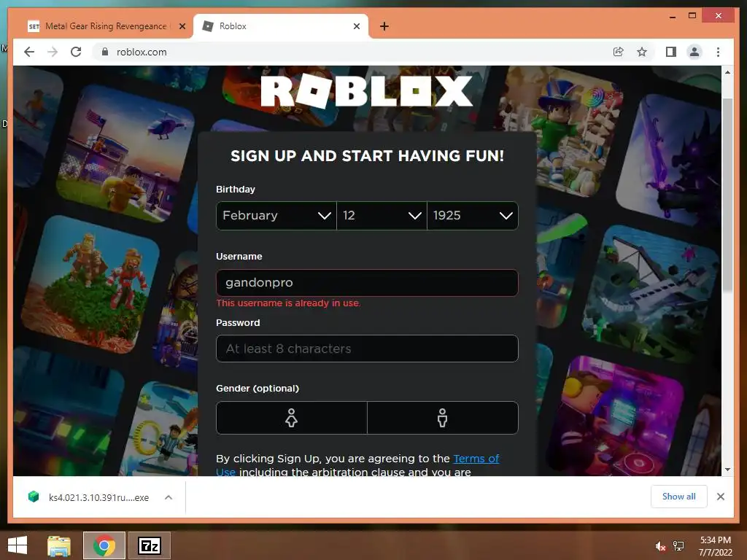Click the Username field containing gandonpro
The image size is (747, 560).
pyautogui.click(x=367, y=283)
